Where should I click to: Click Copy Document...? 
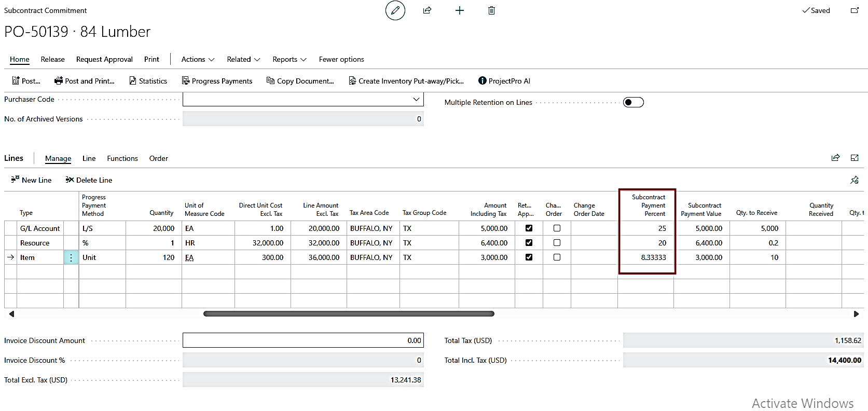(x=300, y=81)
